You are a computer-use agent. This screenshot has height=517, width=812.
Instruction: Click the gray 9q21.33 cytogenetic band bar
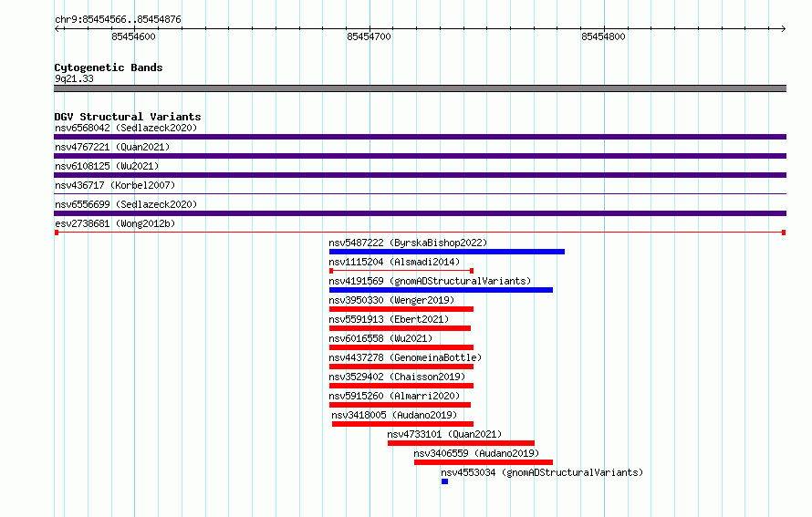coord(420,88)
